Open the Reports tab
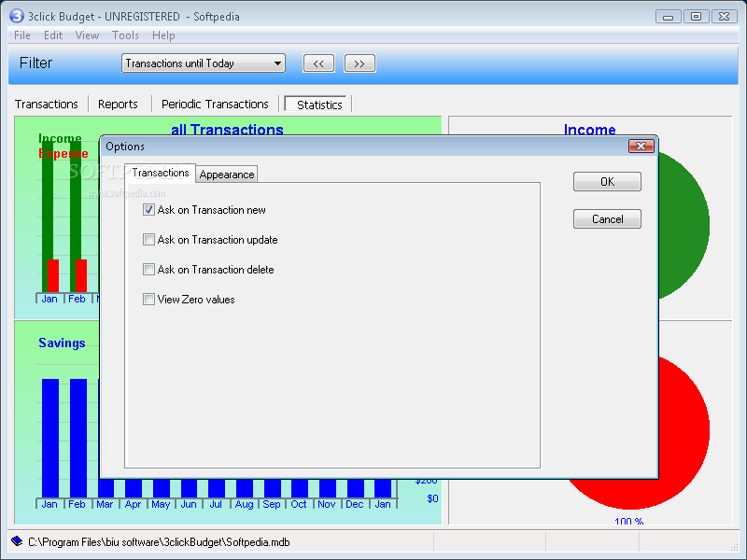This screenshot has height=560, width=747. coord(118,105)
